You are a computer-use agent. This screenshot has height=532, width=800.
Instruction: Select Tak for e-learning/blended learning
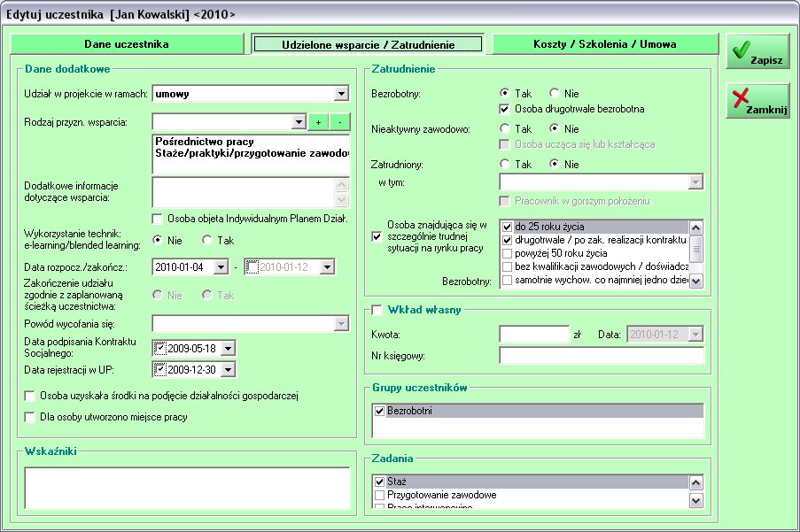point(207,240)
